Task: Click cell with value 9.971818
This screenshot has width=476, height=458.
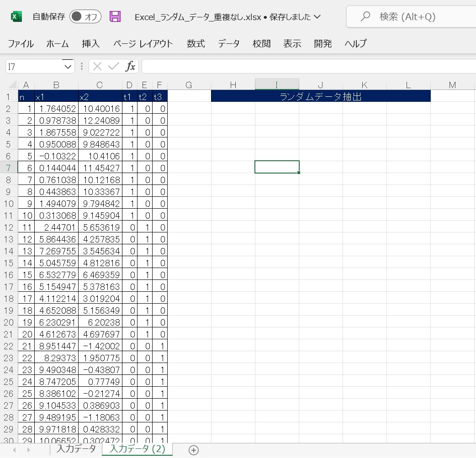Action: (56, 429)
